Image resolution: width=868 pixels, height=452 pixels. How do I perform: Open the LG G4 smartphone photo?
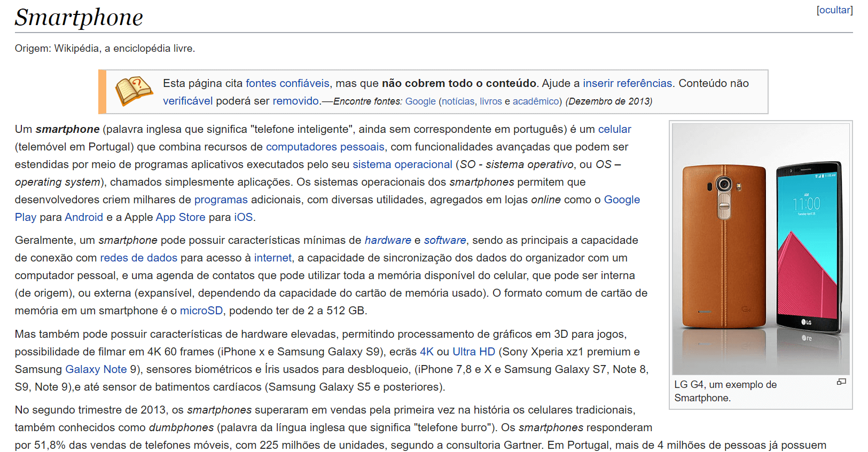[761, 249]
